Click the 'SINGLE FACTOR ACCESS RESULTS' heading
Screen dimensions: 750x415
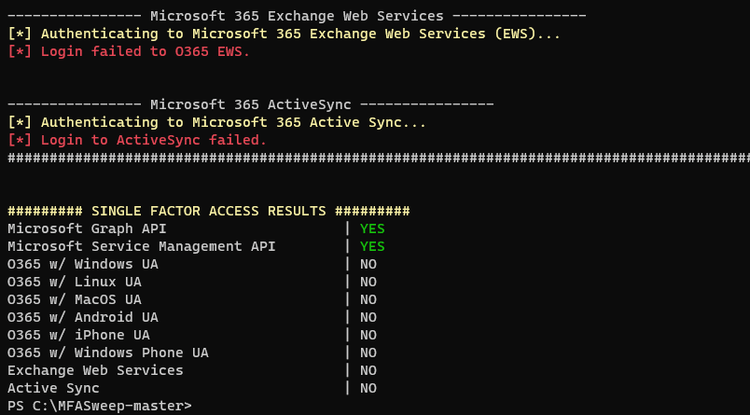click(208, 211)
